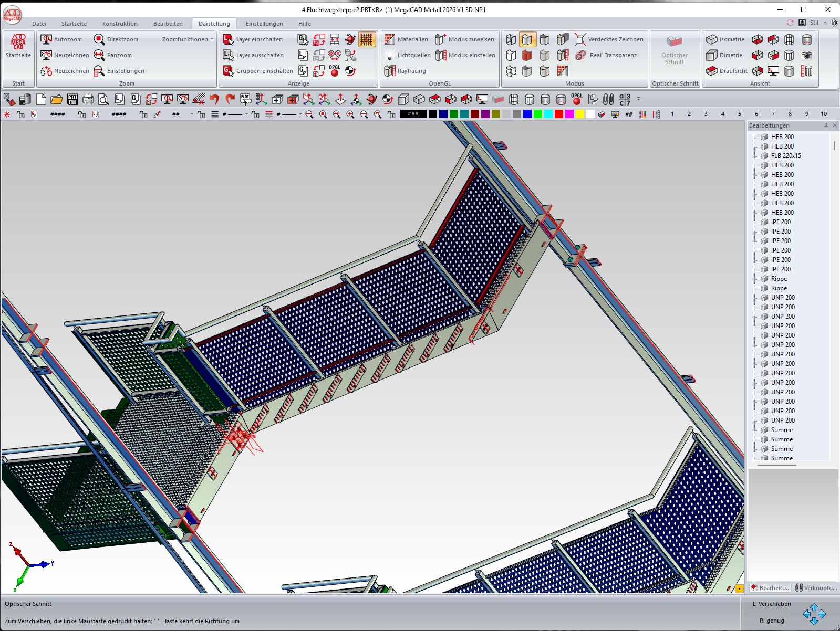
Task: Click the printer icon in the toolbar
Action: pyautogui.click(x=88, y=99)
